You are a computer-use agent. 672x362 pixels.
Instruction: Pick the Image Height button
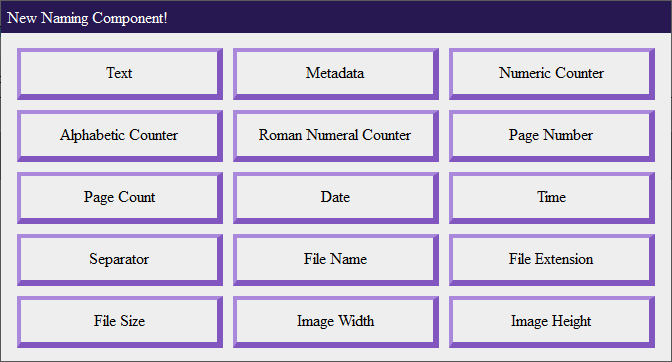pyautogui.click(x=552, y=322)
